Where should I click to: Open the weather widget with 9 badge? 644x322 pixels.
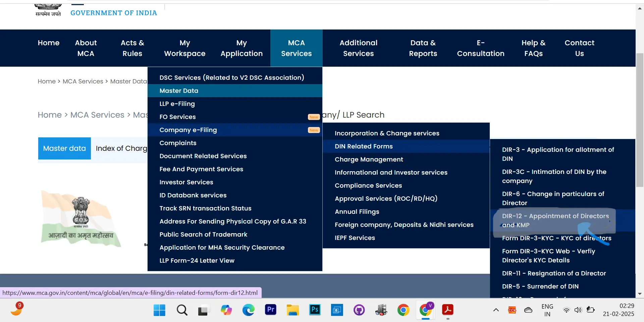coord(17,309)
